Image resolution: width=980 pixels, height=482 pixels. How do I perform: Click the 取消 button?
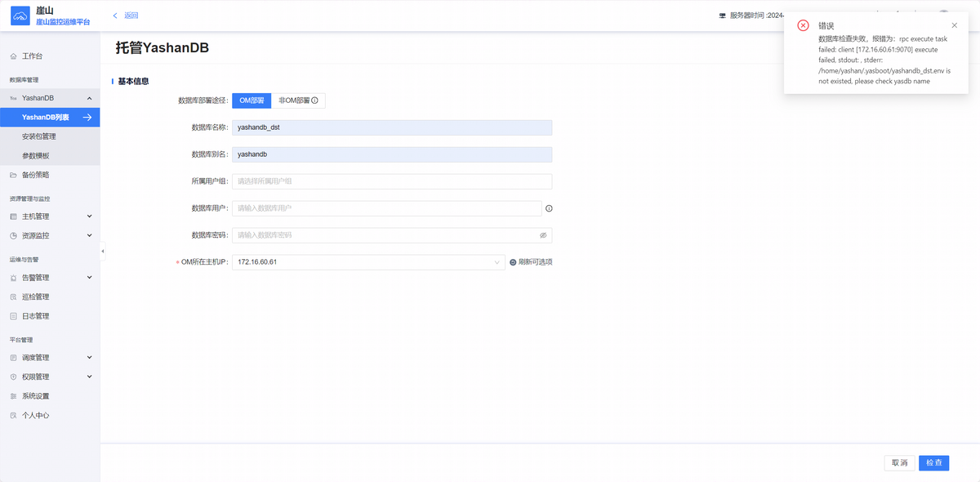tap(899, 463)
